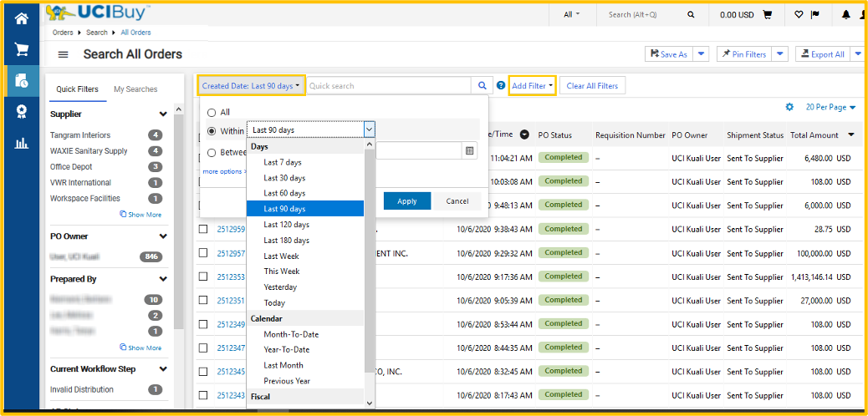Click the Quick Filters panel scrollbar

tap(178, 221)
